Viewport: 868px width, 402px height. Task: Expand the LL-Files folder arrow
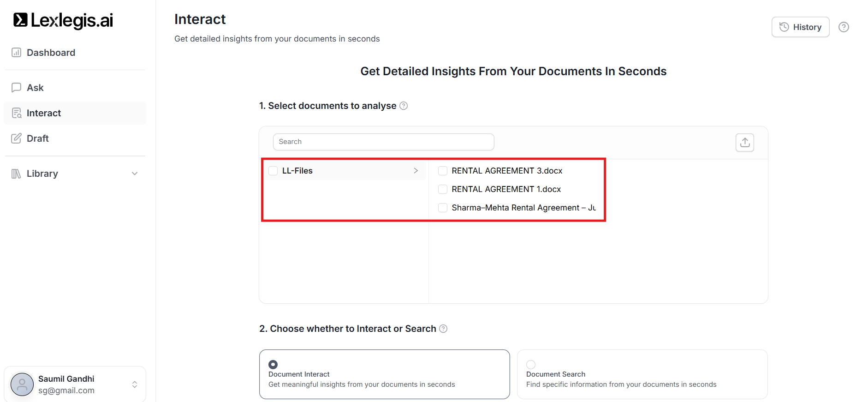click(x=416, y=171)
